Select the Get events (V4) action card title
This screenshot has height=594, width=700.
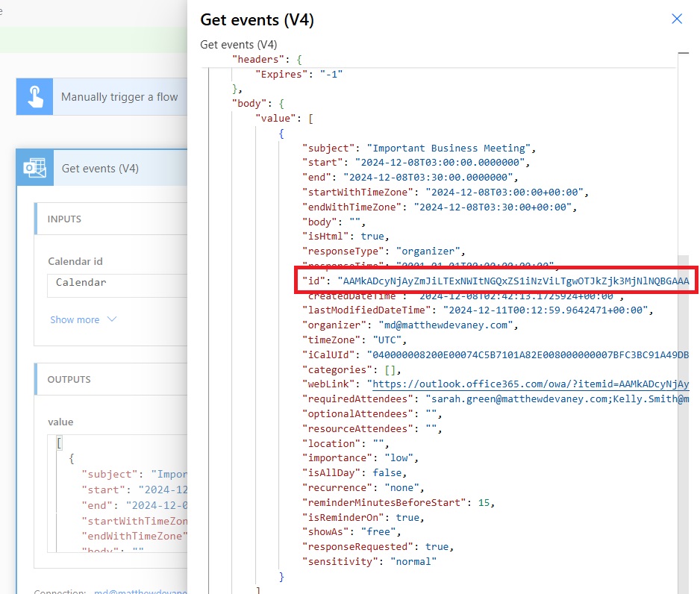(100, 169)
